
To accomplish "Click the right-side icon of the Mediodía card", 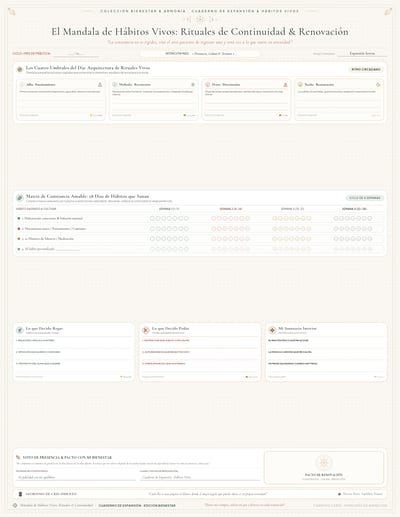I will point(193,85).
